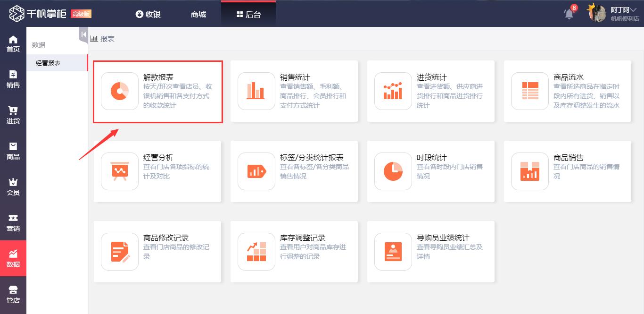Open notifications via the bell icon

coord(569,14)
